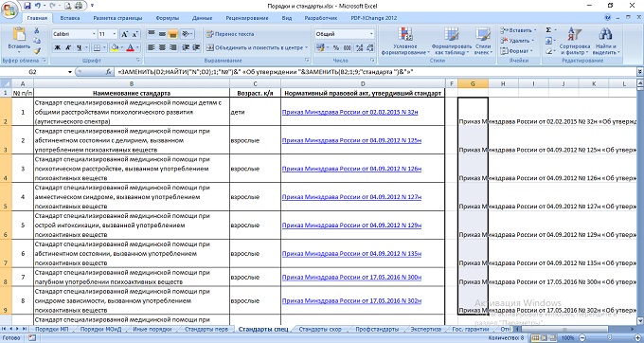Start macro recording from the status bar icon
Screen dimensions: 644x343
point(31,338)
